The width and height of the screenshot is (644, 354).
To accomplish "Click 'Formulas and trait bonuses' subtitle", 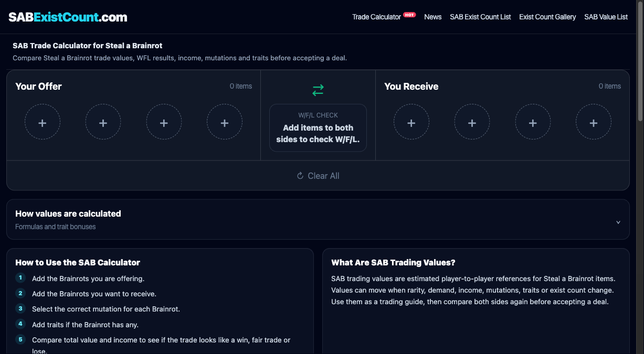I will tap(56, 227).
